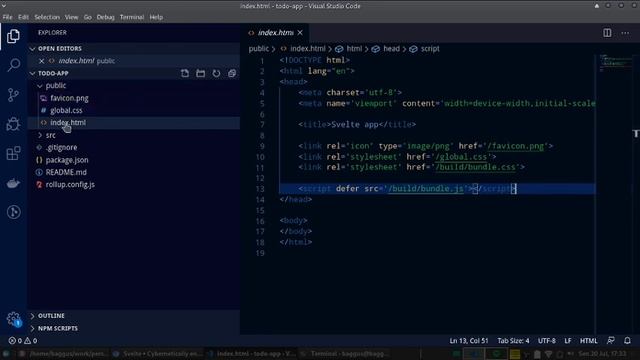Change HTML language mode
Viewport: 640px width, 360px height.
point(589,340)
